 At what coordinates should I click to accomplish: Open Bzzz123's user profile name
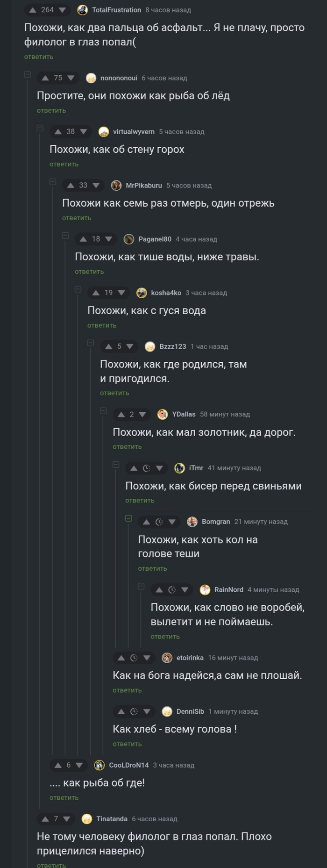pos(172,347)
